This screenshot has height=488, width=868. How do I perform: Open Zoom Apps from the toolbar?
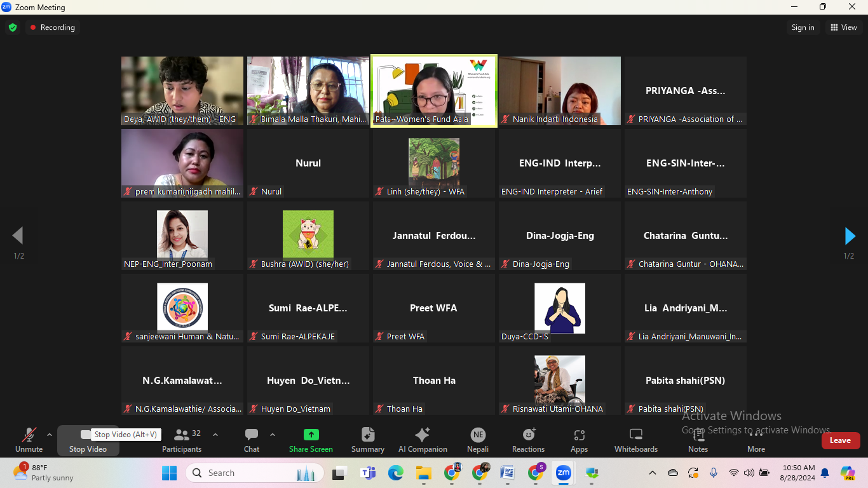(x=579, y=440)
